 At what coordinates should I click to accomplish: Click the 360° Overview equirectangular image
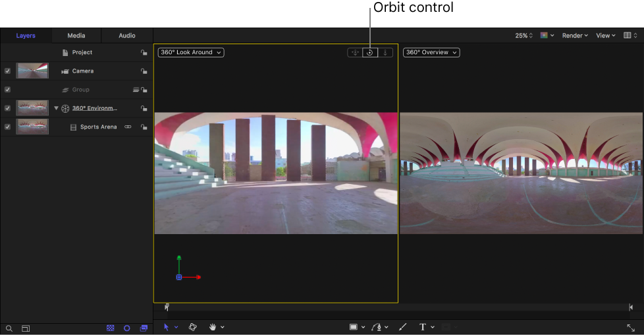pos(521,173)
